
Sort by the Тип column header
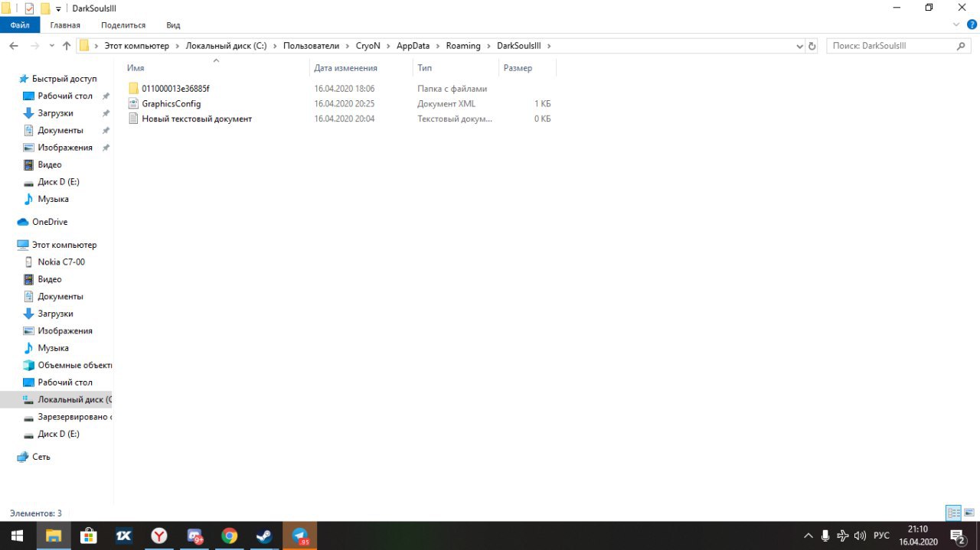pos(424,68)
